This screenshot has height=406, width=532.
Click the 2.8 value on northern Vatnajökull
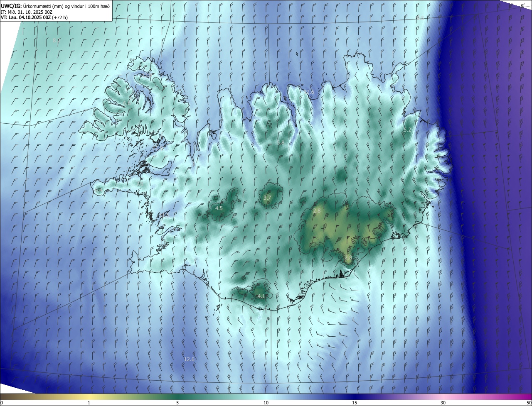[x=317, y=211]
